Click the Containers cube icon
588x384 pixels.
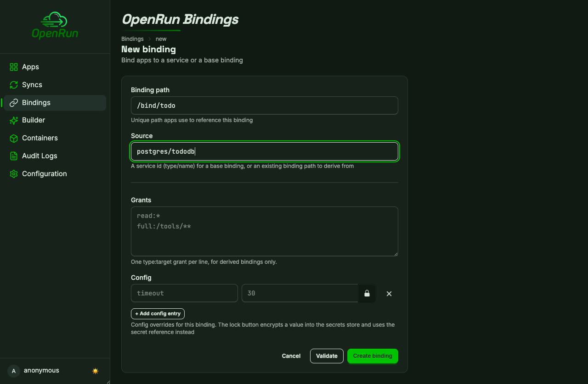tap(14, 138)
